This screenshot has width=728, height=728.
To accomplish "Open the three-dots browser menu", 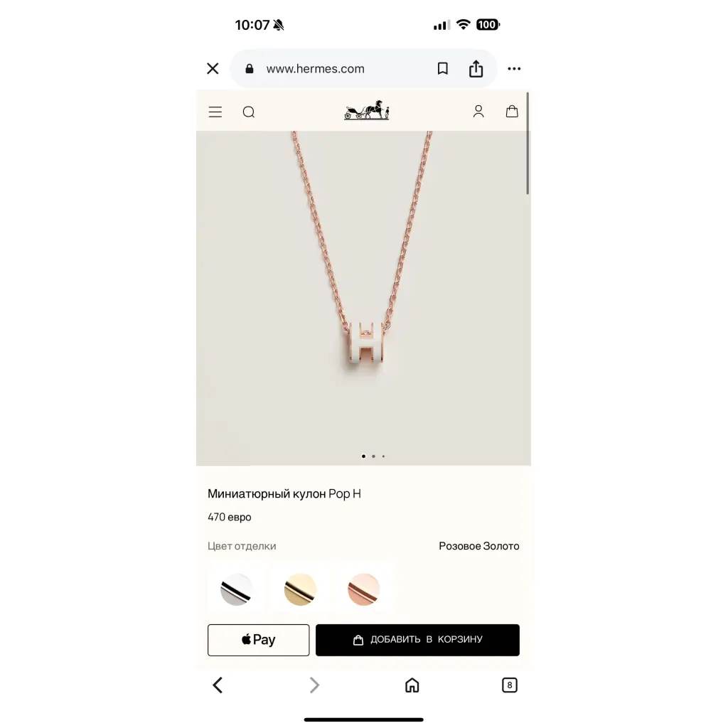I will click(x=514, y=69).
